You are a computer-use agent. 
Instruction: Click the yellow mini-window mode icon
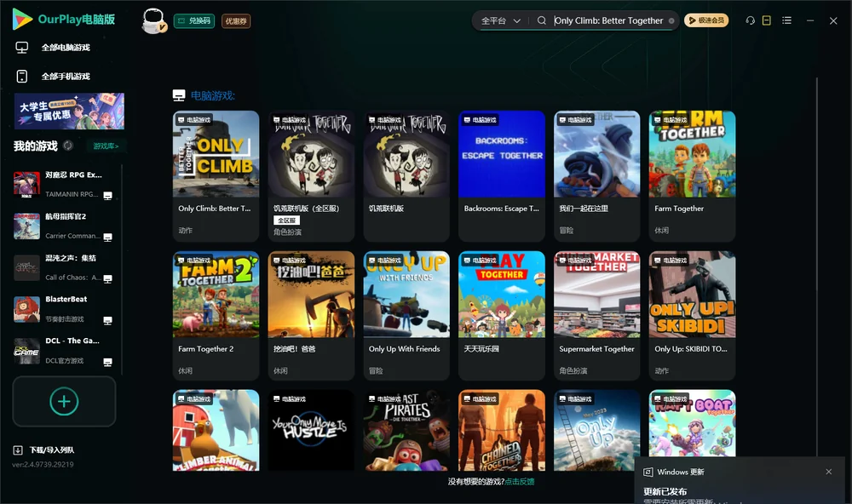point(767,20)
